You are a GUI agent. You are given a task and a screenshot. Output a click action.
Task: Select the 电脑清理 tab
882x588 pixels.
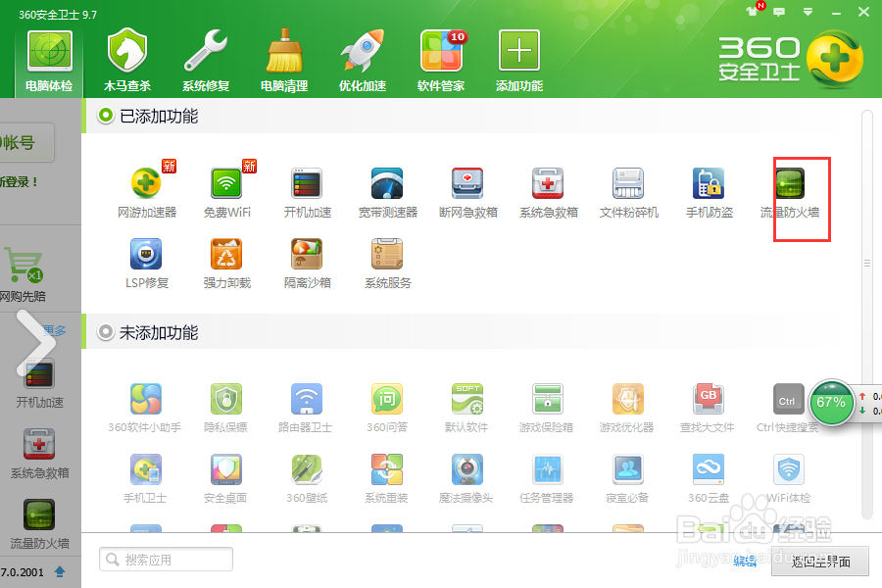[284, 62]
